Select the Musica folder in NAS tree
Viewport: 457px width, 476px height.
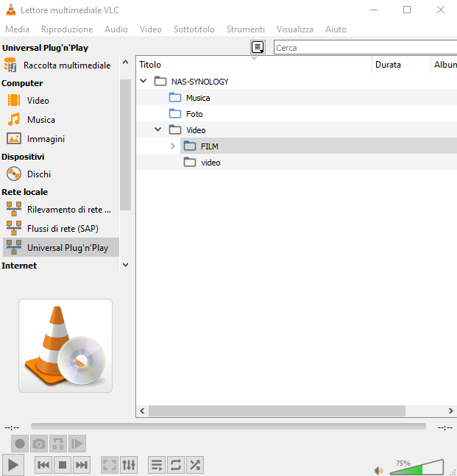tap(297, 97)
